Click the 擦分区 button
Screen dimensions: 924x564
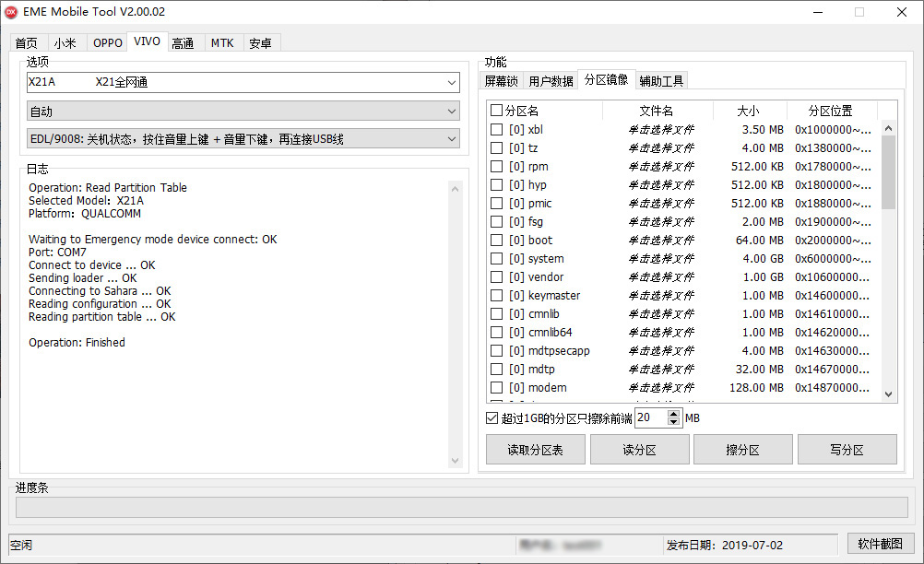(x=742, y=450)
